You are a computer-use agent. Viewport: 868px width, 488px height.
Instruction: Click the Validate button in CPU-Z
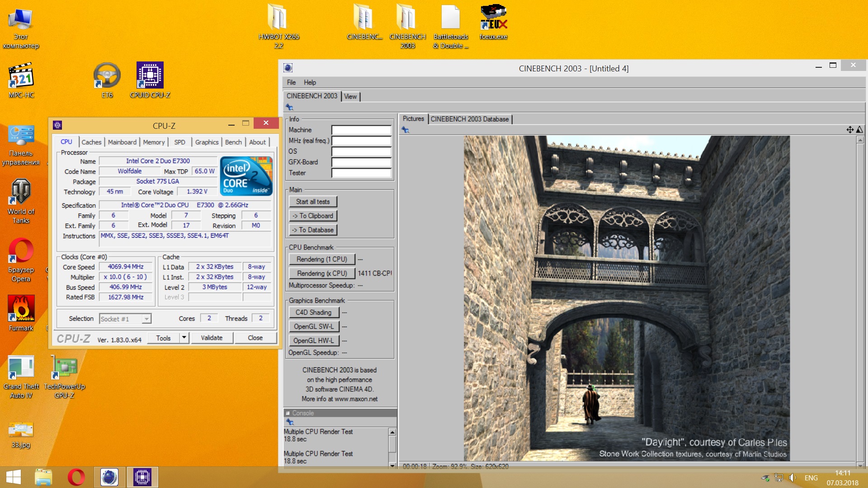(x=212, y=338)
